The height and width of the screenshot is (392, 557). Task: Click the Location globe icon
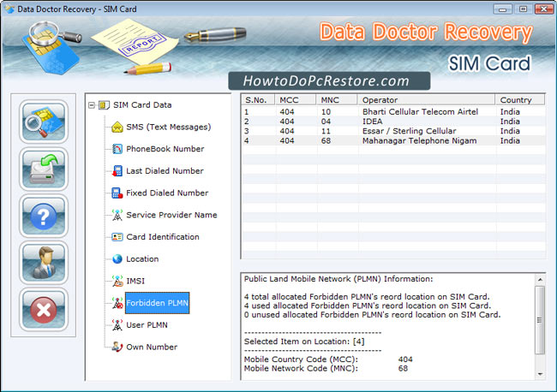coord(117,259)
